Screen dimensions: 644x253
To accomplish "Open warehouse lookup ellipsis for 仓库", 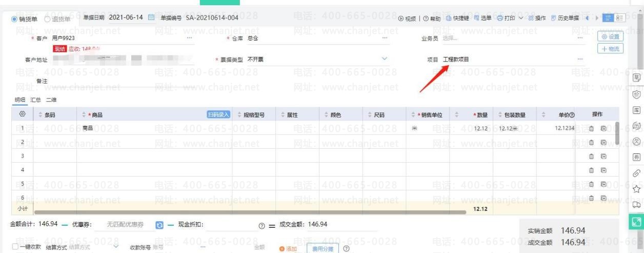I will (385, 38).
